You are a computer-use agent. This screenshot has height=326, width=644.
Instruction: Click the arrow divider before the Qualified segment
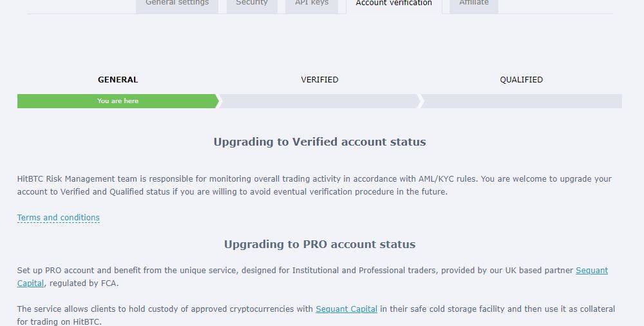click(x=421, y=101)
